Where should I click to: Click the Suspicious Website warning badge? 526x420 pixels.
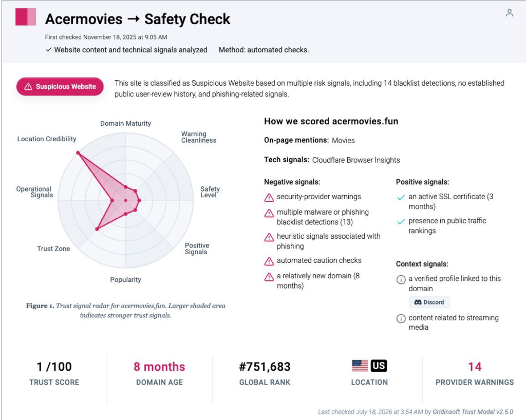coord(60,86)
